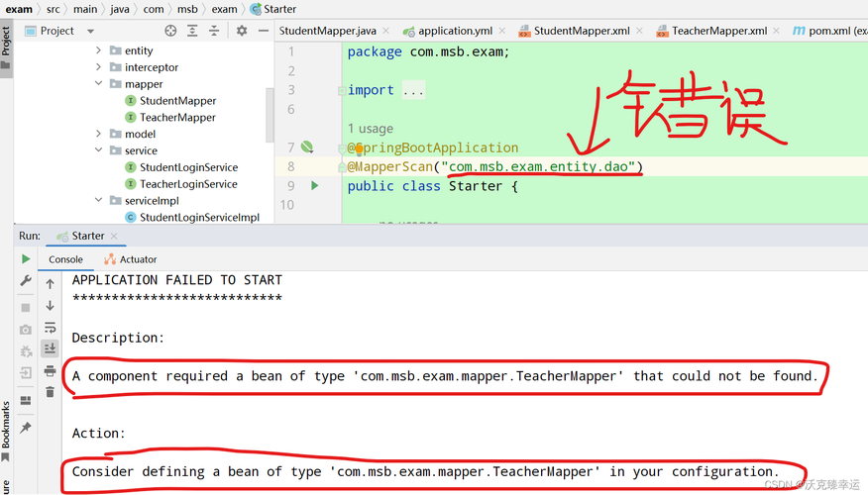
Task: Click the clear console trash icon
Action: click(x=50, y=392)
